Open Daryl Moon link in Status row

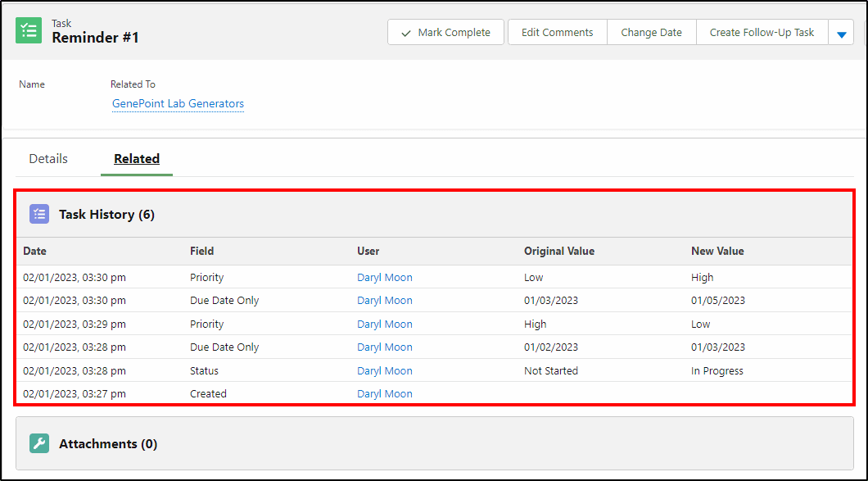[385, 370]
